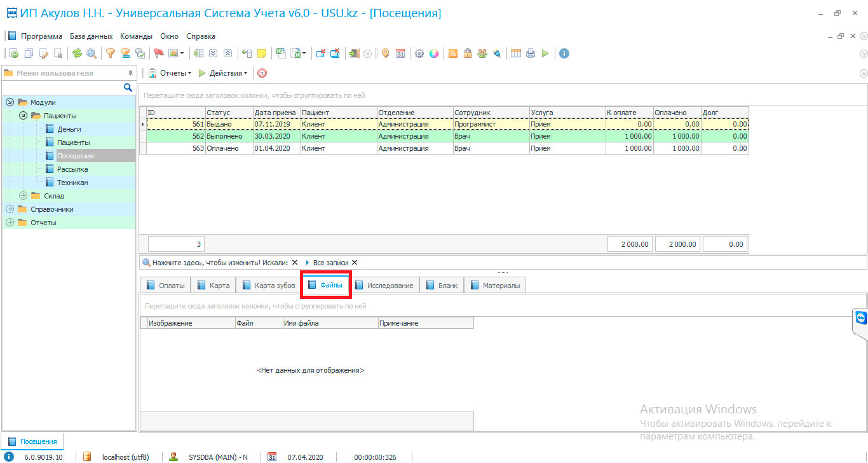Image resolution: width=868 pixels, height=463 pixels.
Task: Open the Окно menu
Action: pyautogui.click(x=169, y=36)
